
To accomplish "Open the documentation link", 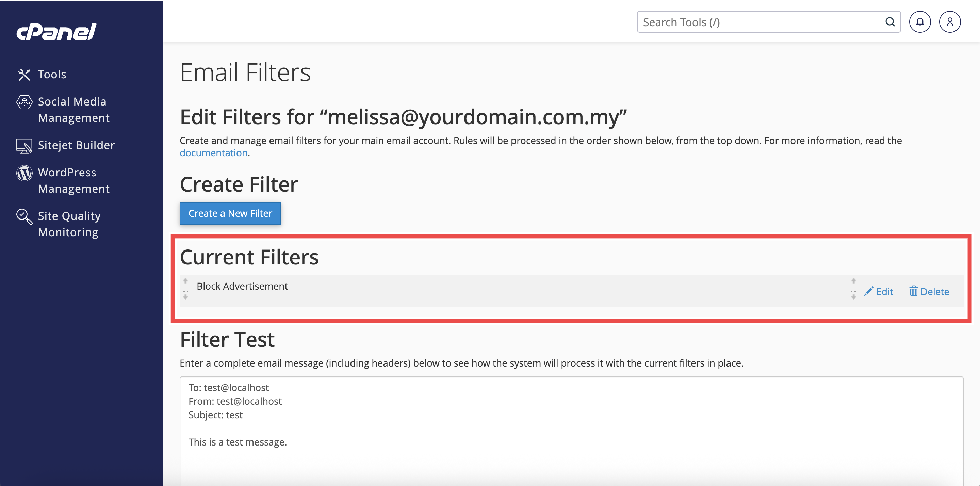I will (213, 153).
